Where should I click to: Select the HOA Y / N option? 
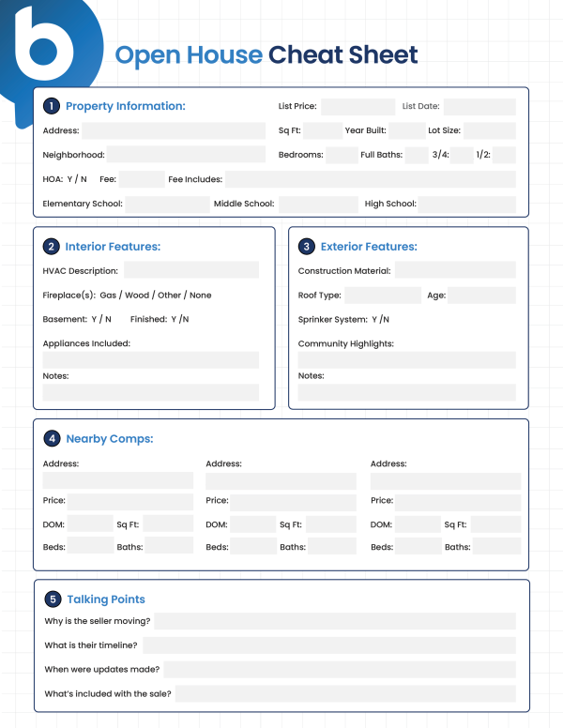(x=77, y=179)
